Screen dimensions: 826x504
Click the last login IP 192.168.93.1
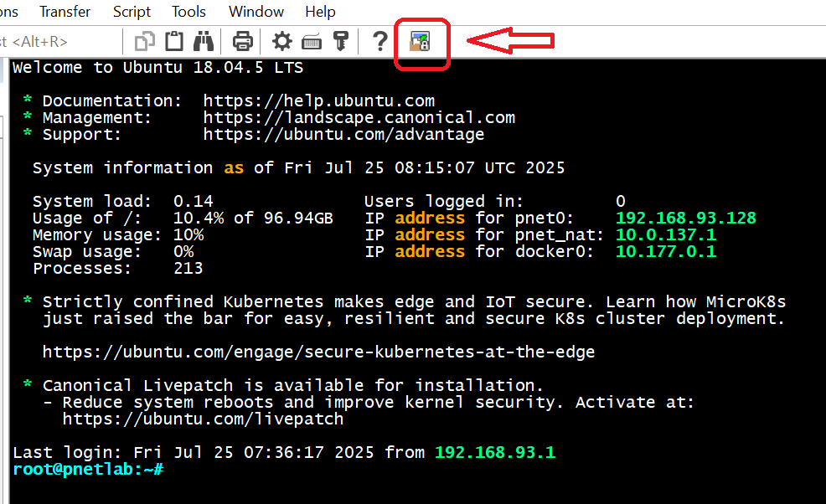pyautogui.click(x=495, y=452)
